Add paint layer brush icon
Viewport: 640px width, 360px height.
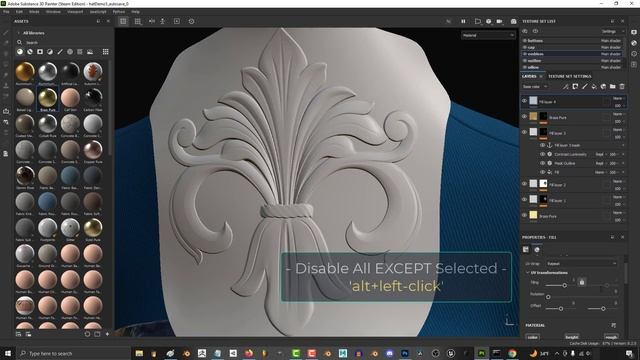[584, 87]
